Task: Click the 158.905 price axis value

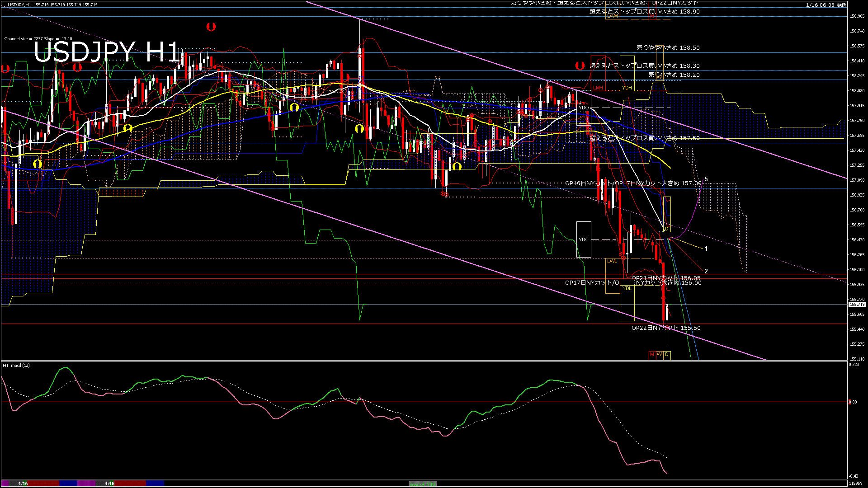Action: pos(857,16)
